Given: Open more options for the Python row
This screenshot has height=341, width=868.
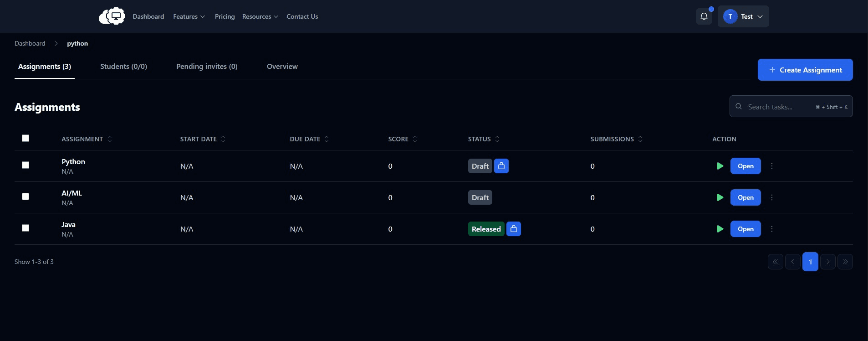Looking at the screenshot, I should pyautogui.click(x=772, y=166).
